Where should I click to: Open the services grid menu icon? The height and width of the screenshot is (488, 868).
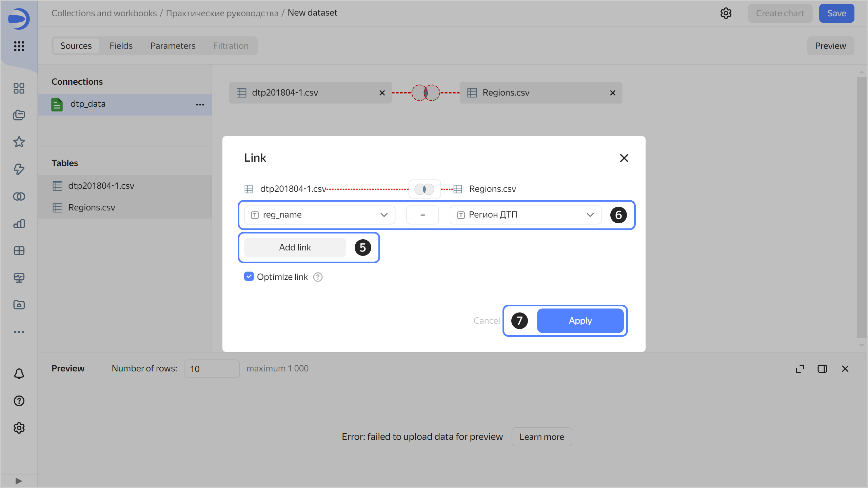click(19, 46)
